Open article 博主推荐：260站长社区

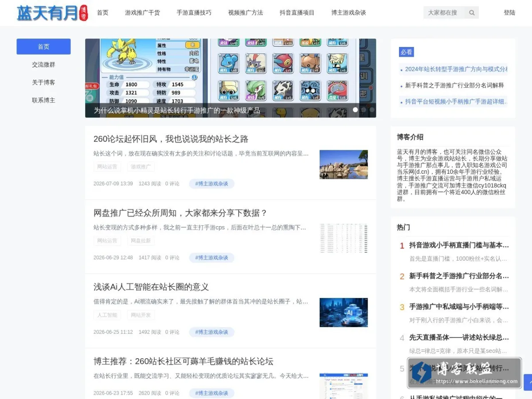click(183, 361)
